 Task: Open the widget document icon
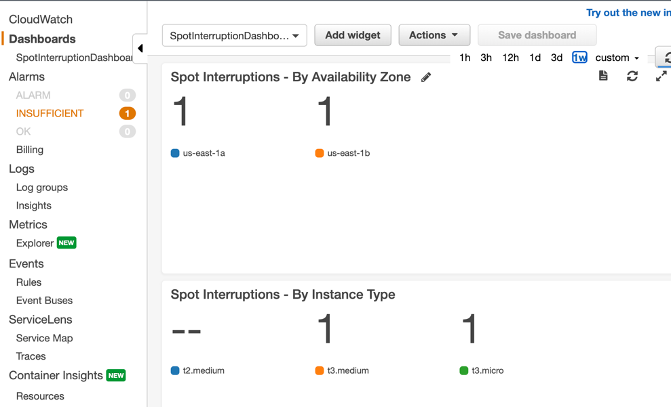coord(603,76)
